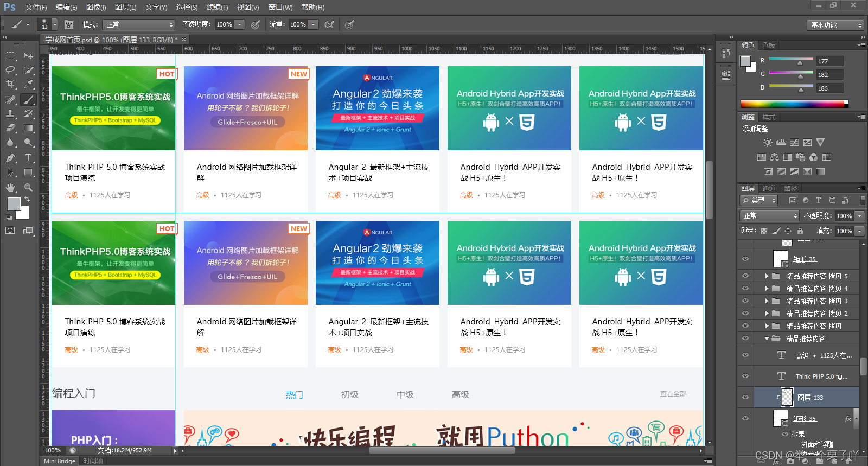Open the 基本功能 workspace dropdown
Image resolution: width=868 pixels, height=466 pixels.
(x=835, y=25)
